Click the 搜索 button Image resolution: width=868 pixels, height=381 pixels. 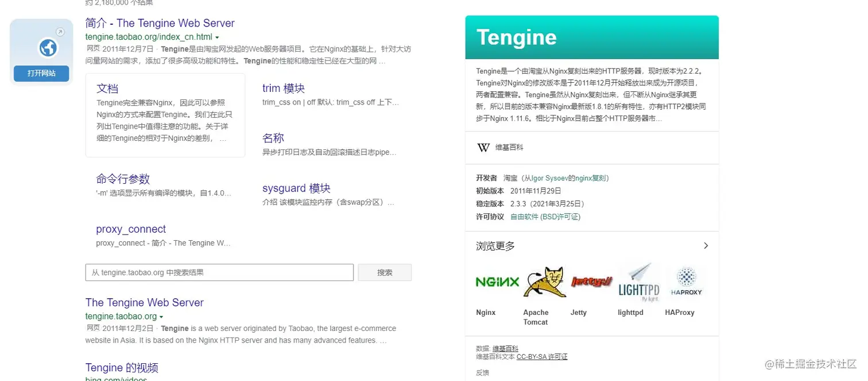click(x=385, y=272)
